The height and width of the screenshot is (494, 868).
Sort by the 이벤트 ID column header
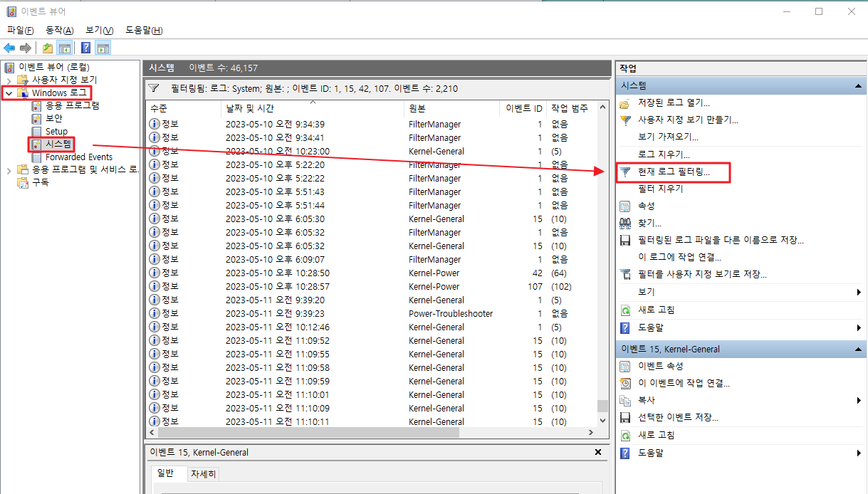[524, 108]
